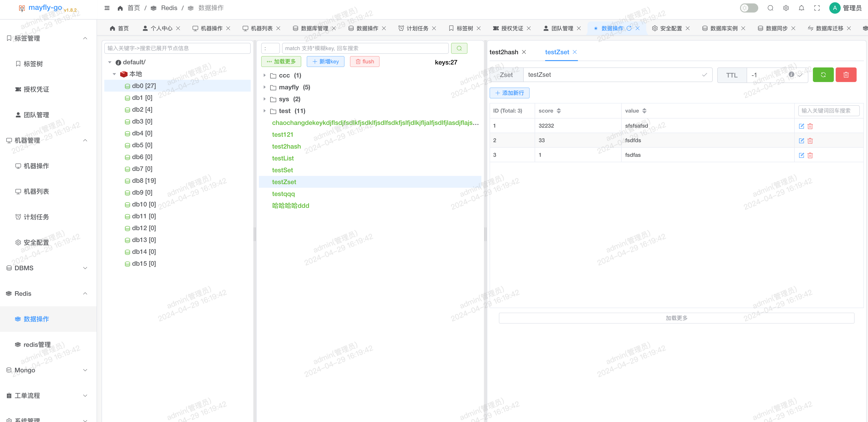Click the flush button
The width and height of the screenshot is (868, 422).
(x=365, y=61)
